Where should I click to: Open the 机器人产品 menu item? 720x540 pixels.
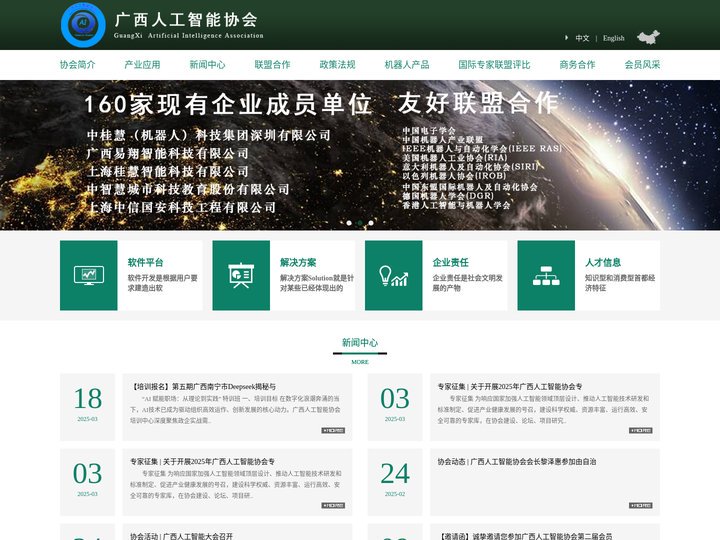click(x=407, y=65)
